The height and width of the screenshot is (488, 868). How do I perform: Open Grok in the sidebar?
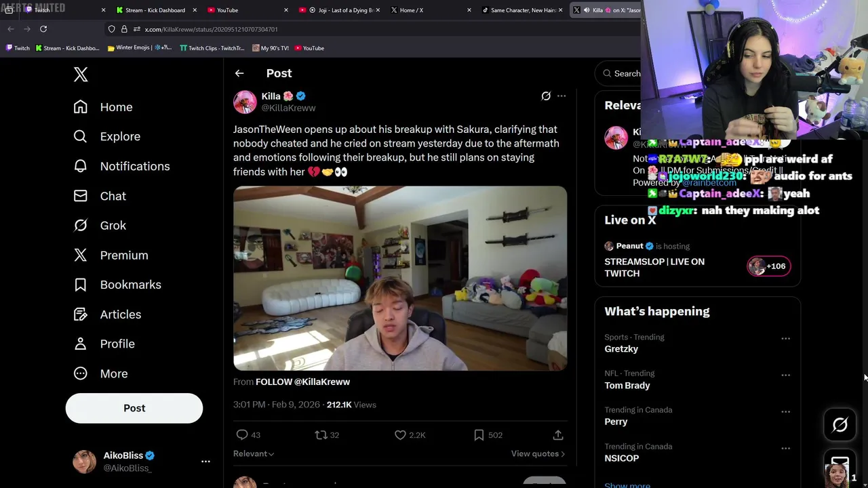[x=100, y=226]
